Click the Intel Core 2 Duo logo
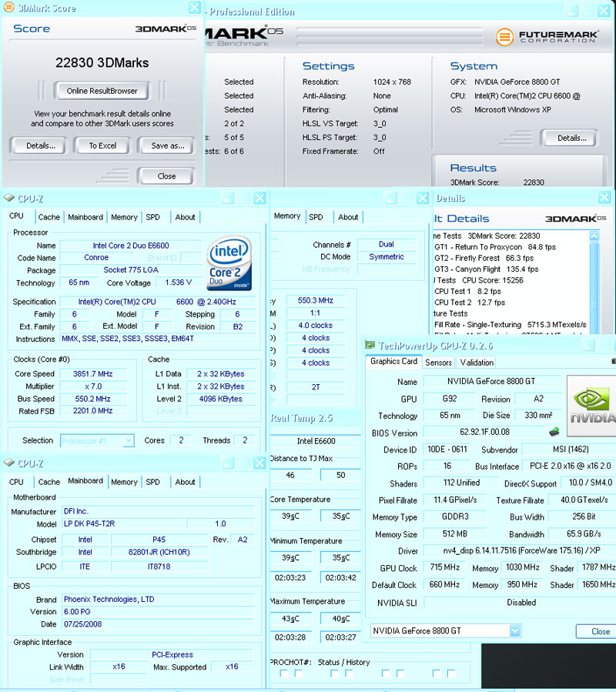 pyautogui.click(x=229, y=263)
